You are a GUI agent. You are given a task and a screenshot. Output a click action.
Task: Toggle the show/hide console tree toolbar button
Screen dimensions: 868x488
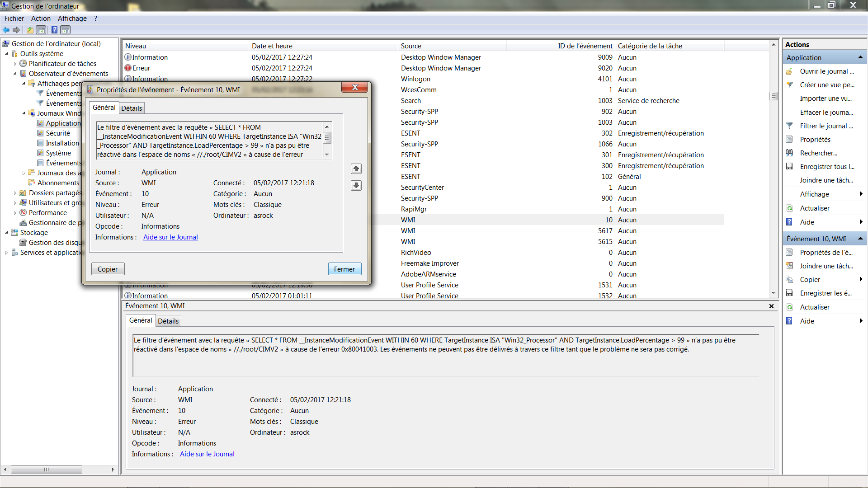pos(41,30)
